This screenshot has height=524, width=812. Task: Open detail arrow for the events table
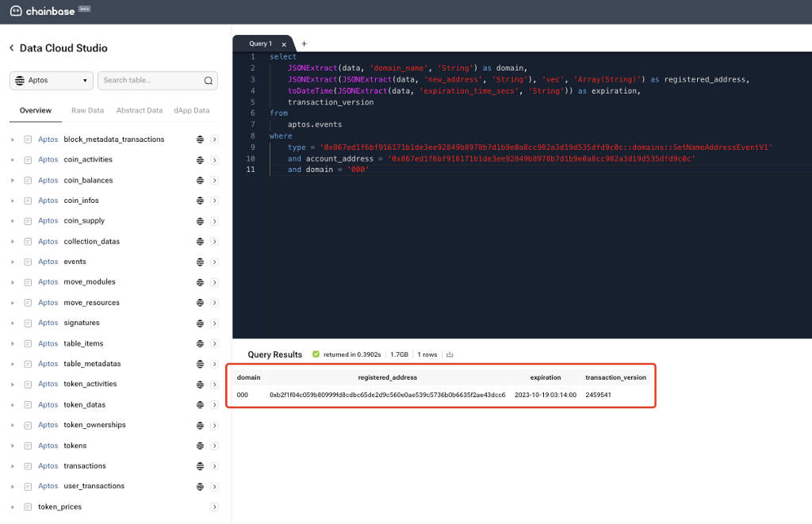click(214, 262)
